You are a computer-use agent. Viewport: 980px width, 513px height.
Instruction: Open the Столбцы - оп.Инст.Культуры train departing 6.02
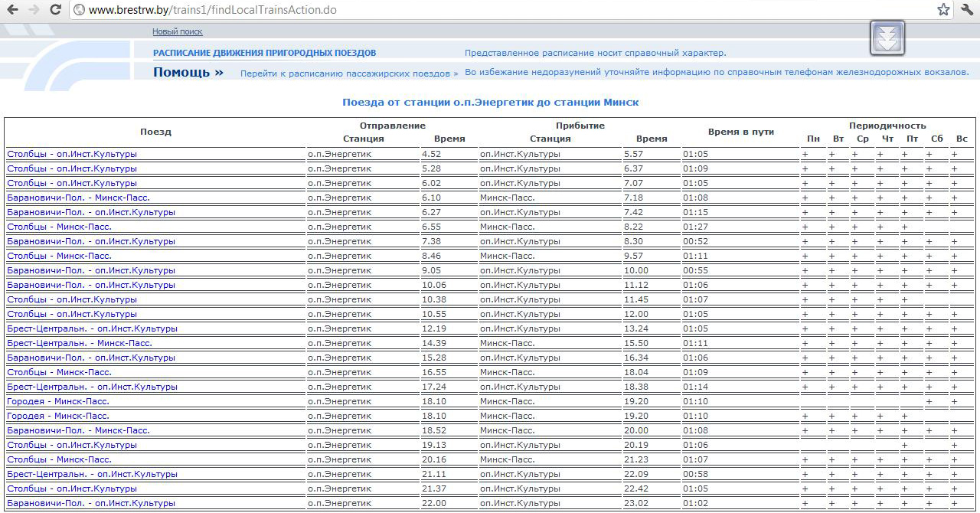point(72,183)
